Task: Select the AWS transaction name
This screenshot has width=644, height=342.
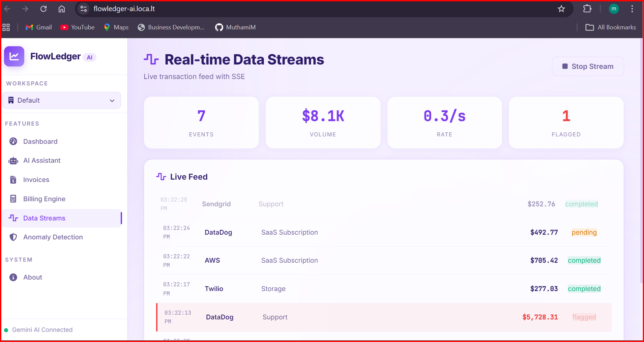Action: coord(212,260)
